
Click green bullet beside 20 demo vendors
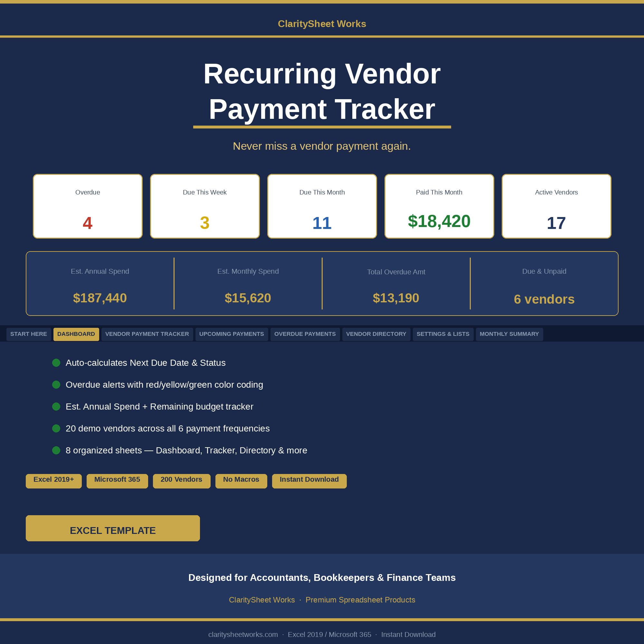click(56, 428)
